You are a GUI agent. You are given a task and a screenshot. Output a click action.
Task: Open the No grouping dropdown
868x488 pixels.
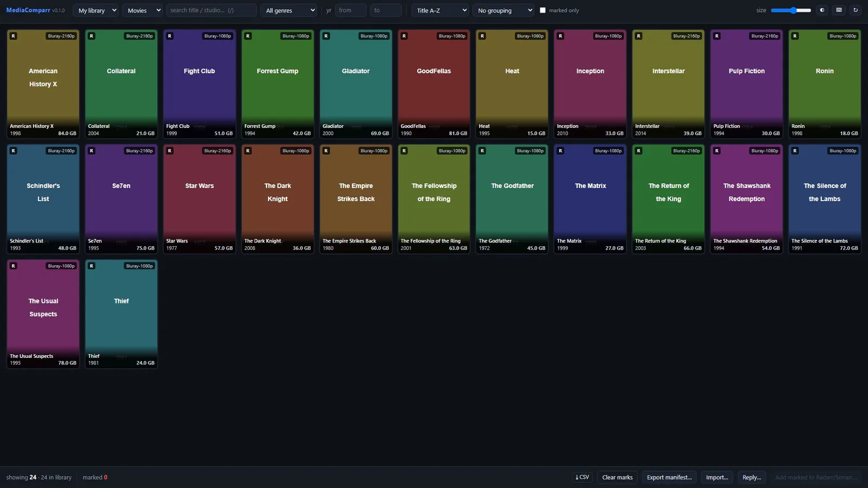[503, 10]
